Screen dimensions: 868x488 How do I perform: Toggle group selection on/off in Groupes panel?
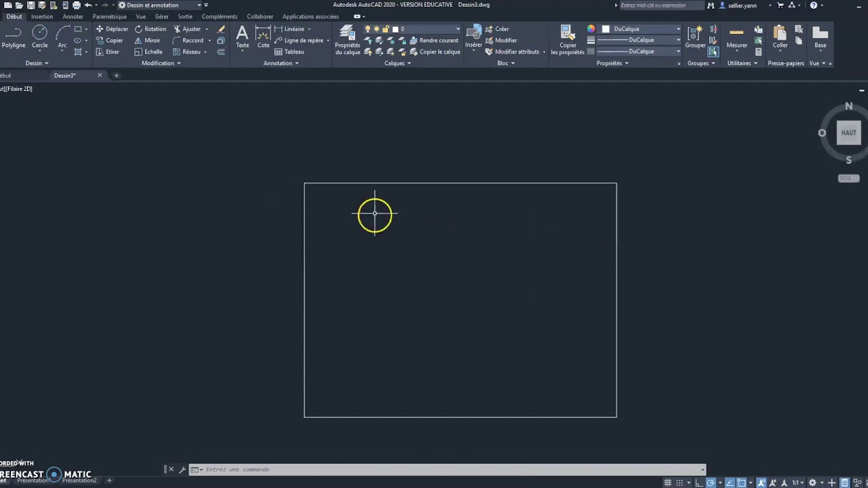[713, 52]
